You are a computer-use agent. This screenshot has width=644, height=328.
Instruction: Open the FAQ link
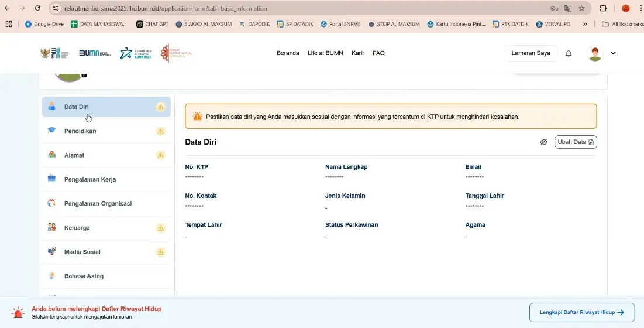click(378, 53)
